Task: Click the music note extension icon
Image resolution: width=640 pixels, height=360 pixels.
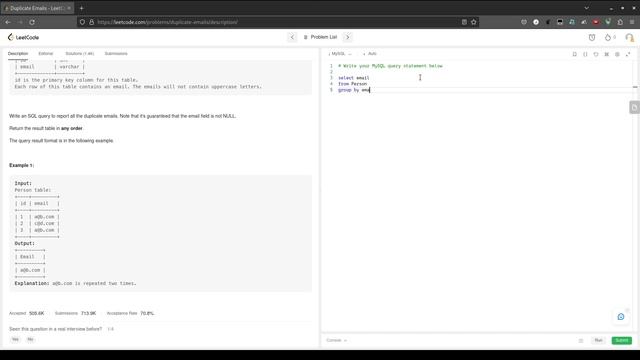Action: [x=572, y=22]
